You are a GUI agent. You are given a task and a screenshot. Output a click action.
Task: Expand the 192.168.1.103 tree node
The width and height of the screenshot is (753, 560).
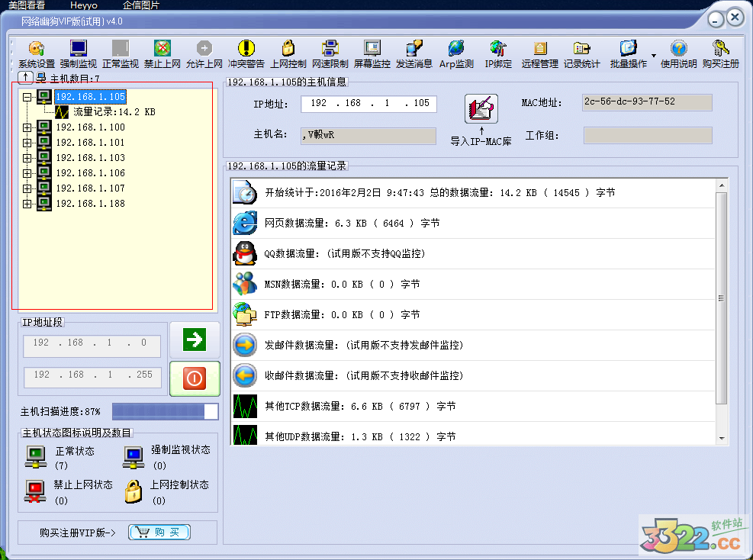pos(27,158)
